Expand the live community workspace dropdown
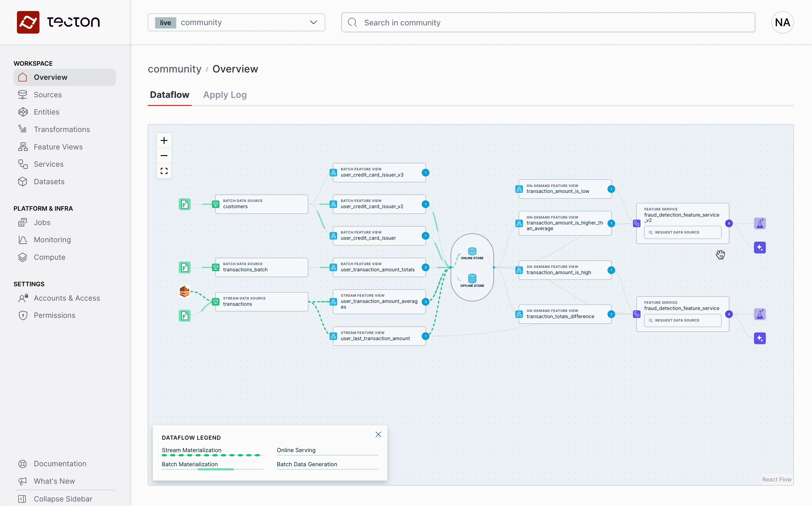The height and width of the screenshot is (506, 812). 237,22
